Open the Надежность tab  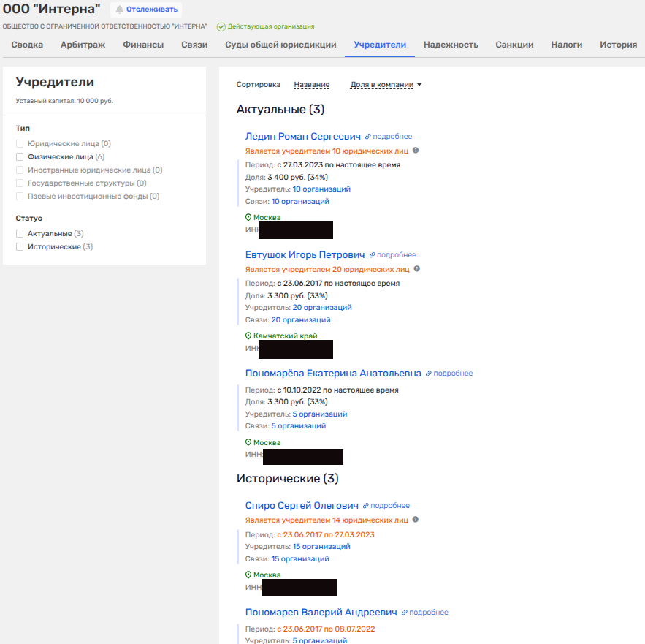451,45
